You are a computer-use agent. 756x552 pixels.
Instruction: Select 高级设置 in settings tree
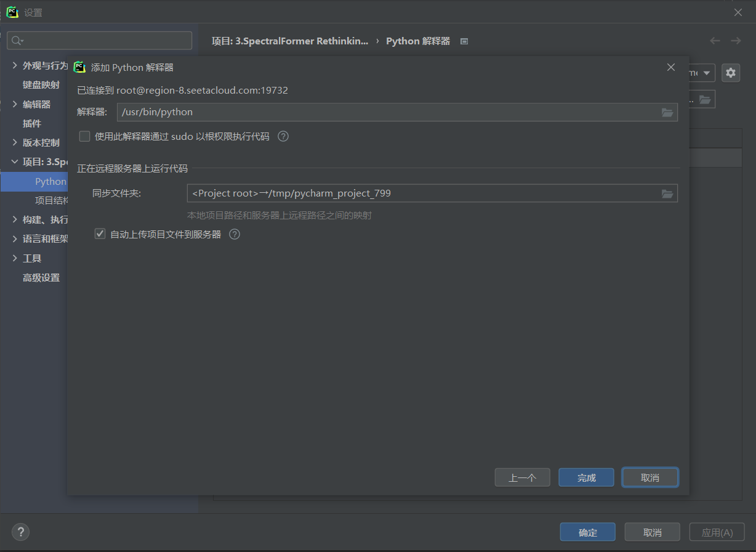coord(41,277)
